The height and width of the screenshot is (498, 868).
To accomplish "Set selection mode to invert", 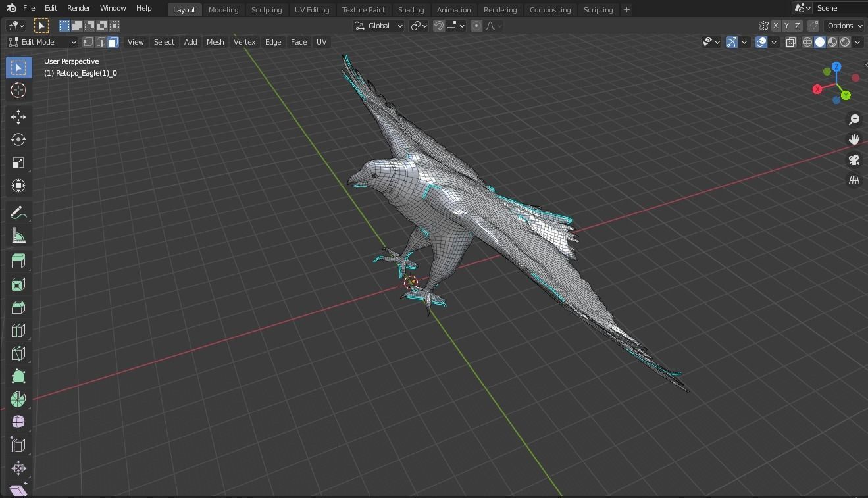I will point(102,26).
